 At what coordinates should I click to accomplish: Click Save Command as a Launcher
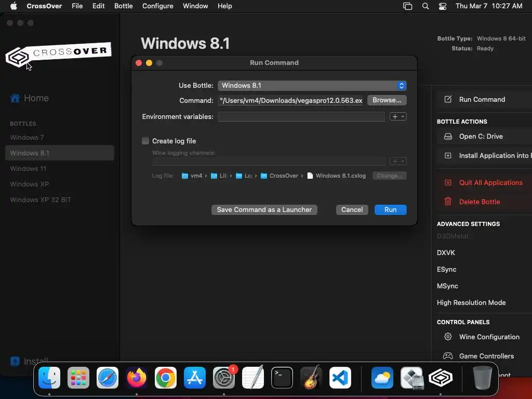(x=264, y=210)
